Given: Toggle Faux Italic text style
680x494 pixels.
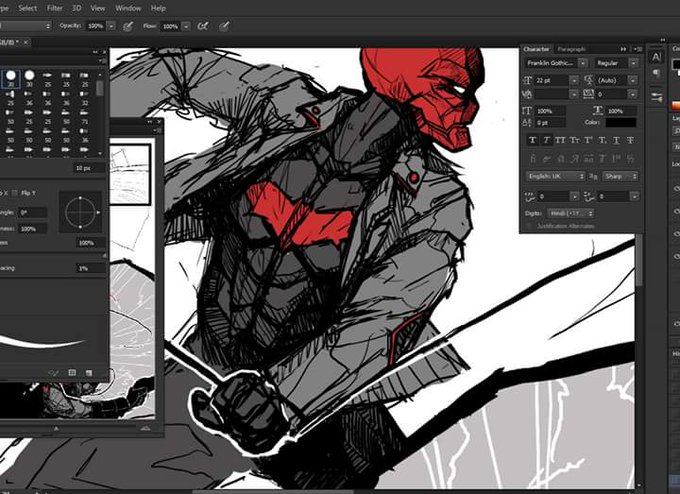Looking at the screenshot, I should click(547, 140).
